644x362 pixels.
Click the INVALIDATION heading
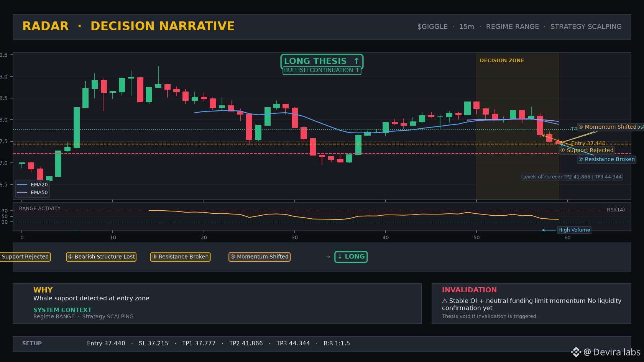(x=469, y=290)
